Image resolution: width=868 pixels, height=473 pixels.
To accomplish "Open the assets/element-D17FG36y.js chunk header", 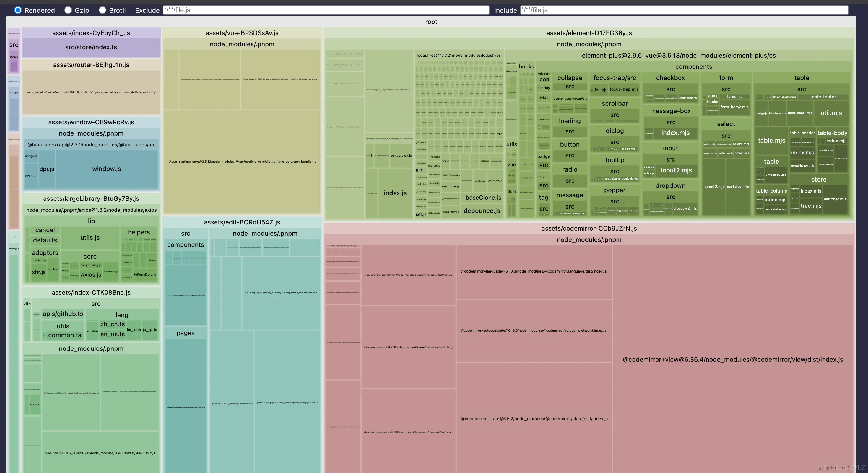I will (x=589, y=33).
